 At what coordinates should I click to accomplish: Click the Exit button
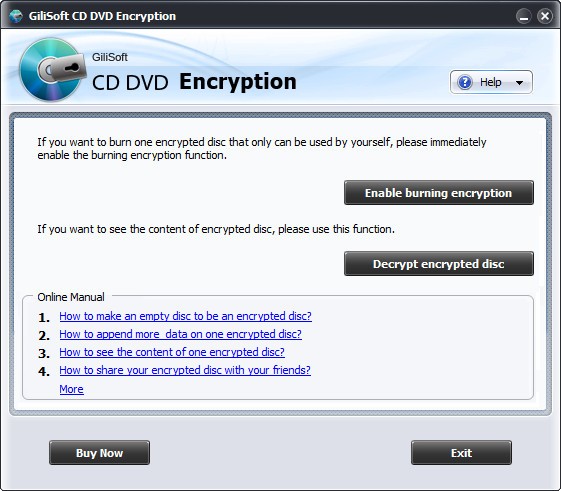point(461,453)
